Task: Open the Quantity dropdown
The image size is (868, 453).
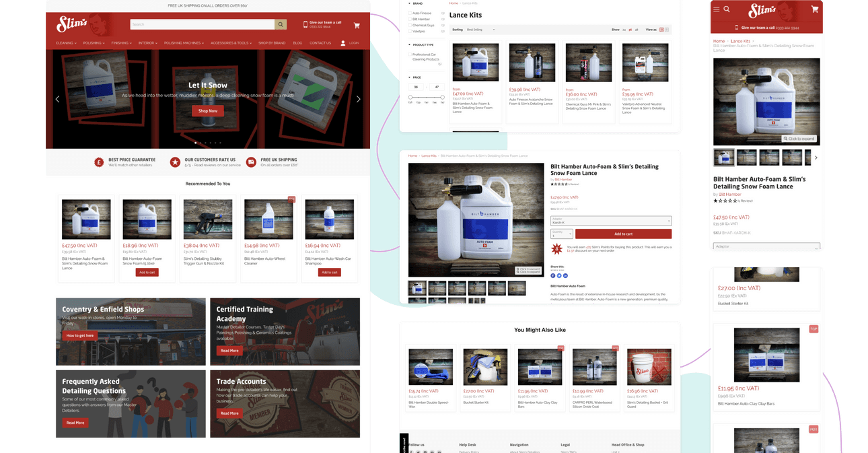Action: click(x=562, y=234)
